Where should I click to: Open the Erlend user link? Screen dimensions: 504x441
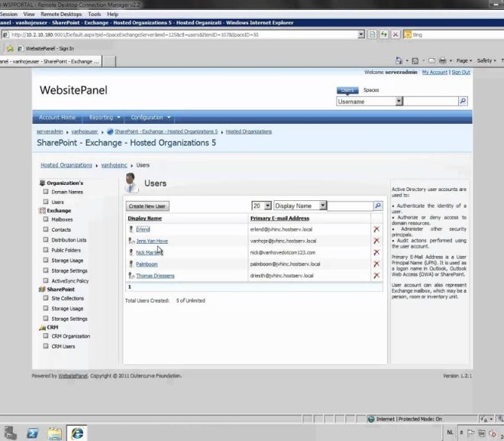[x=143, y=229]
